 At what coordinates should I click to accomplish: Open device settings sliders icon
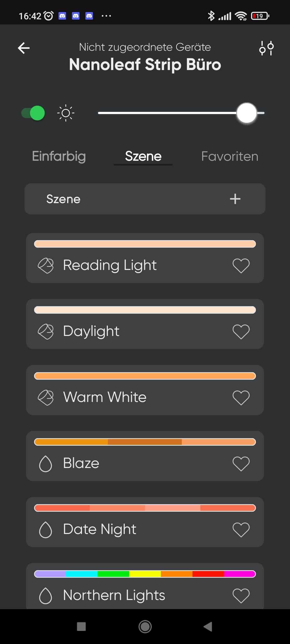pyautogui.click(x=266, y=48)
